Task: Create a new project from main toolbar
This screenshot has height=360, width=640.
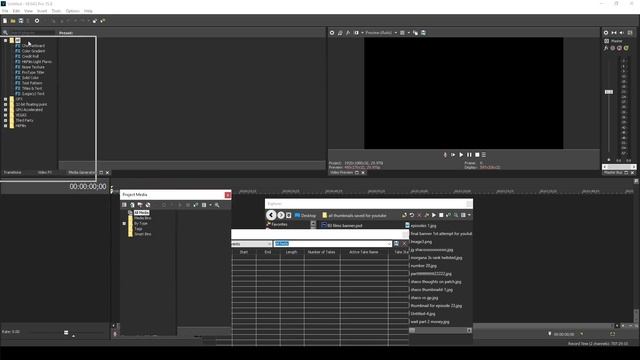Action: click(5, 20)
